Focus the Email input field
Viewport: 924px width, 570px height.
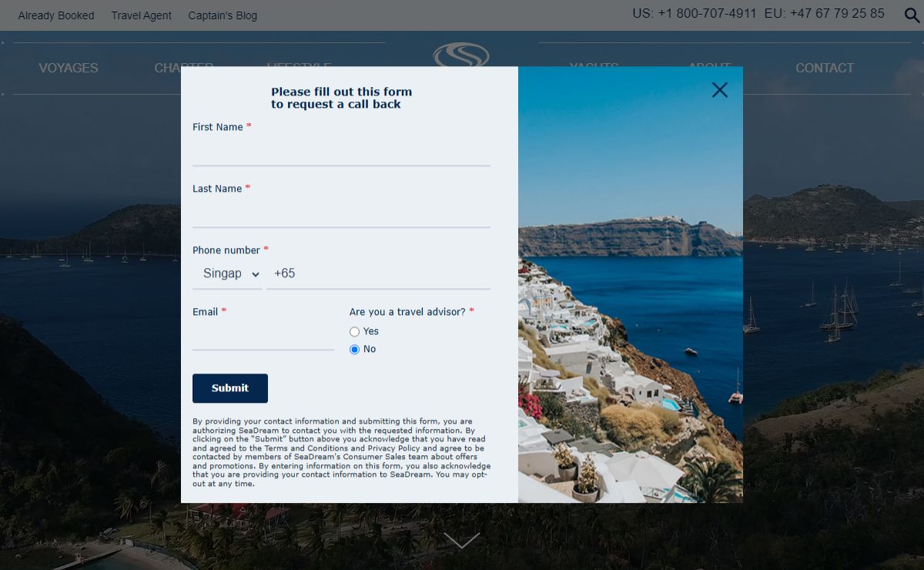[x=263, y=336]
